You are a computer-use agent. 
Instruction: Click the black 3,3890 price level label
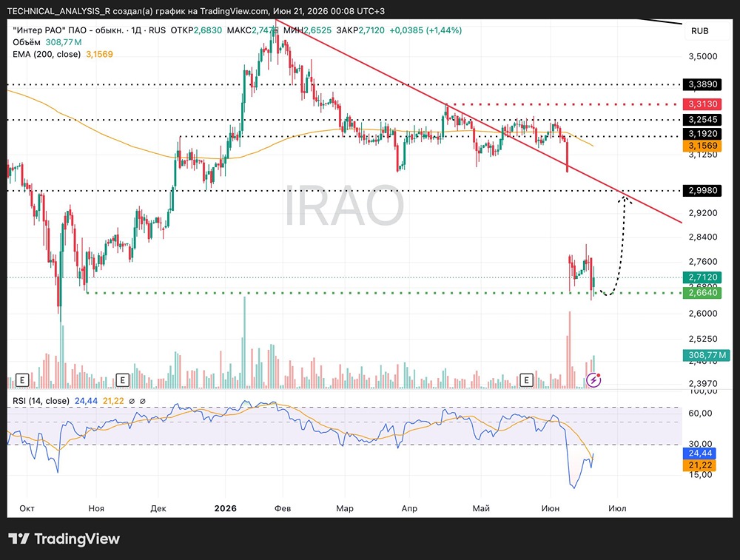703,84
